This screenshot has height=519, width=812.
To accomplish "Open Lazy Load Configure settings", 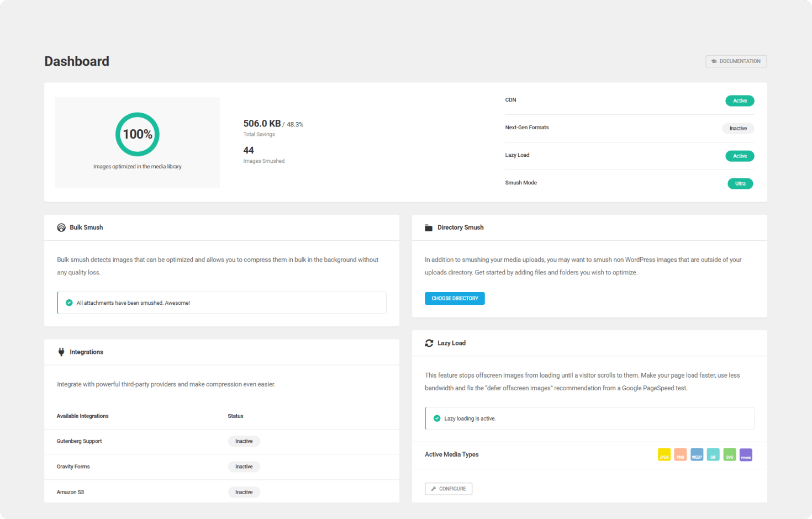I will (449, 489).
